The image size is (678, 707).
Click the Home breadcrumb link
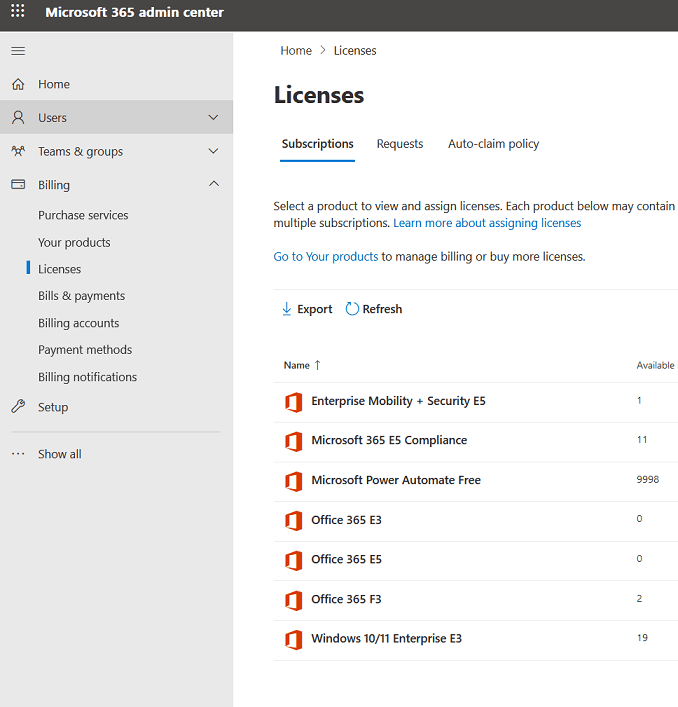(x=296, y=50)
